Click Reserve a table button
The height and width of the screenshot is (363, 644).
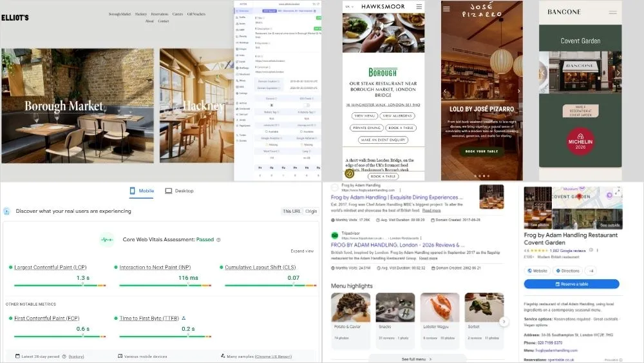pyautogui.click(x=571, y=284)
